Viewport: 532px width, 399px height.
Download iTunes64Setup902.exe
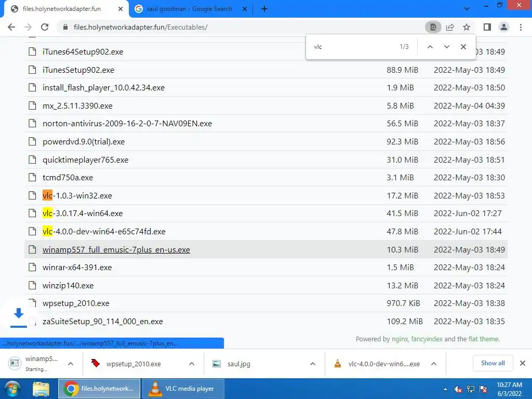tap(83, 52)
